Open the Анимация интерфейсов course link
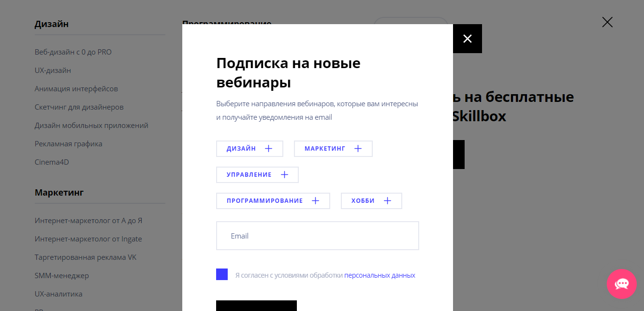The height and width of the screenshot is (311, 644). 75,88
